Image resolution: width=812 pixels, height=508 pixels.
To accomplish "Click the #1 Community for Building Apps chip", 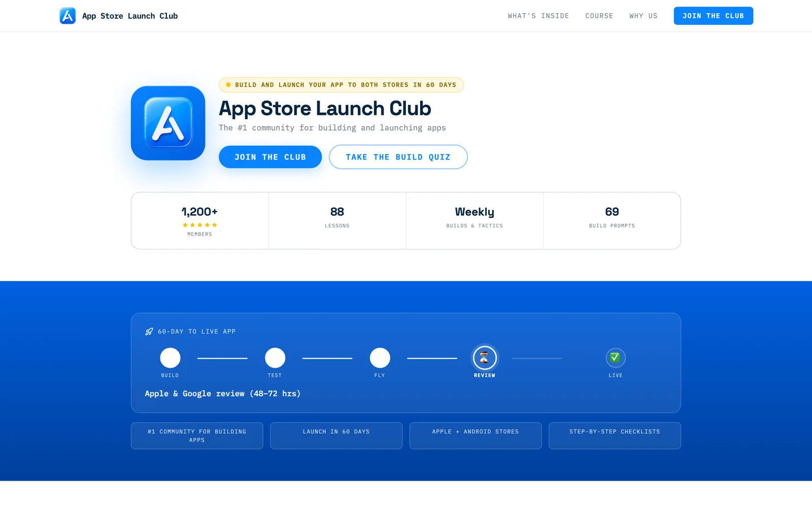I will pyautogui.click(x=197, y=436).
